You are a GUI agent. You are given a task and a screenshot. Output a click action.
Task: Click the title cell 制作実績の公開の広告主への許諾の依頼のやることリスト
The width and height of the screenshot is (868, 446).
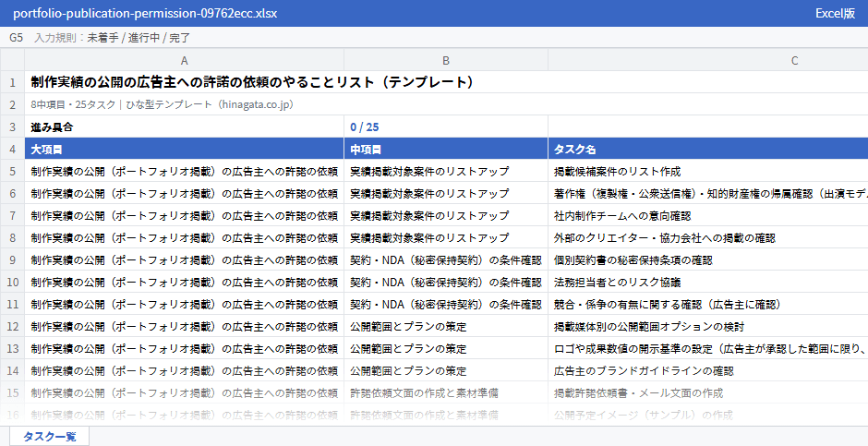[252, 82]
